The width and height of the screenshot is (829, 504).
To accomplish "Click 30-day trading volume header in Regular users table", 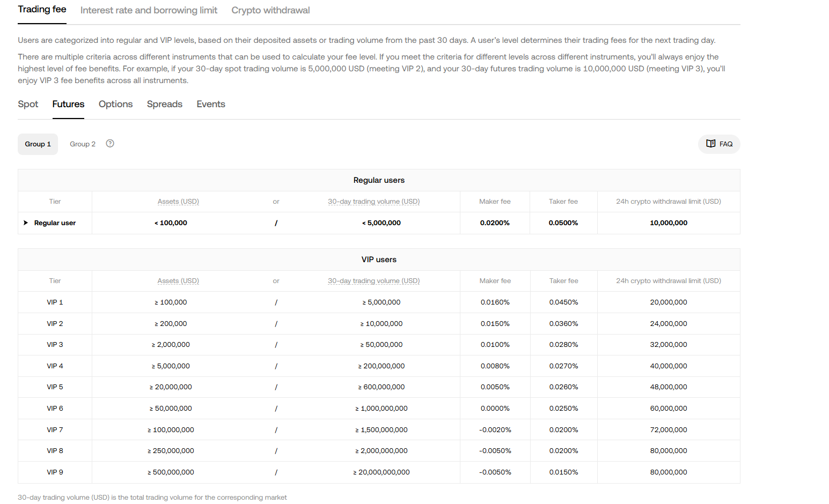I will 373,202.
